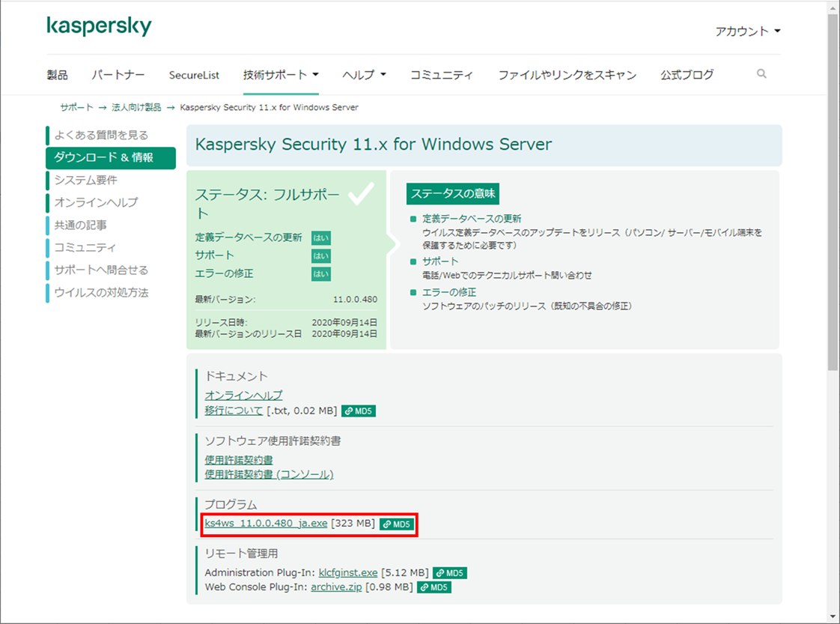Go to SecureList

point(194,75)
